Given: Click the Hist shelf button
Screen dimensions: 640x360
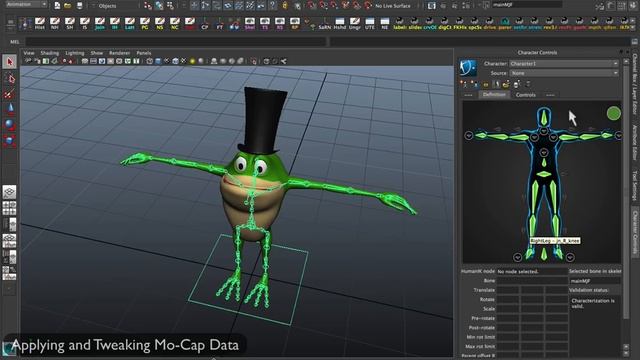Looking at the screenshot, I should point(40,24).
